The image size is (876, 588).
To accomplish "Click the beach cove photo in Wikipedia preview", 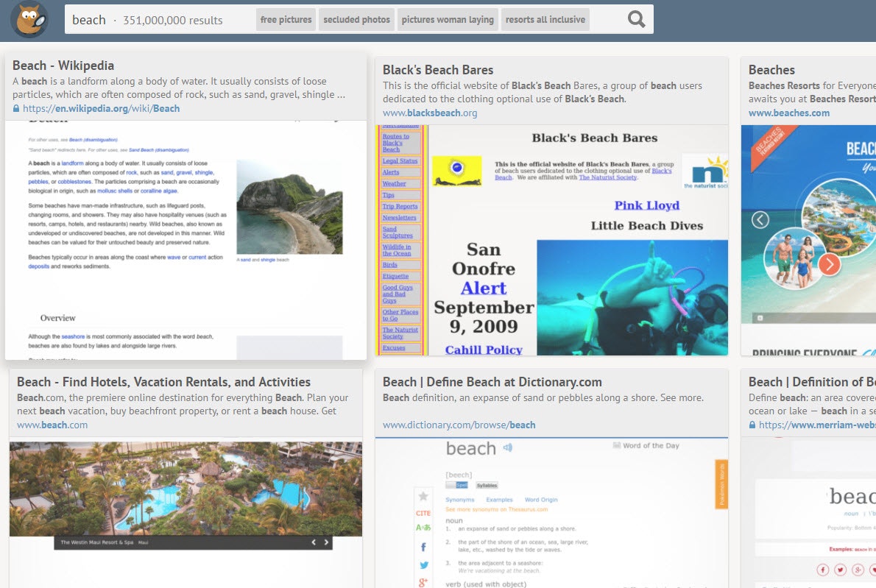I will coord(289,207).
